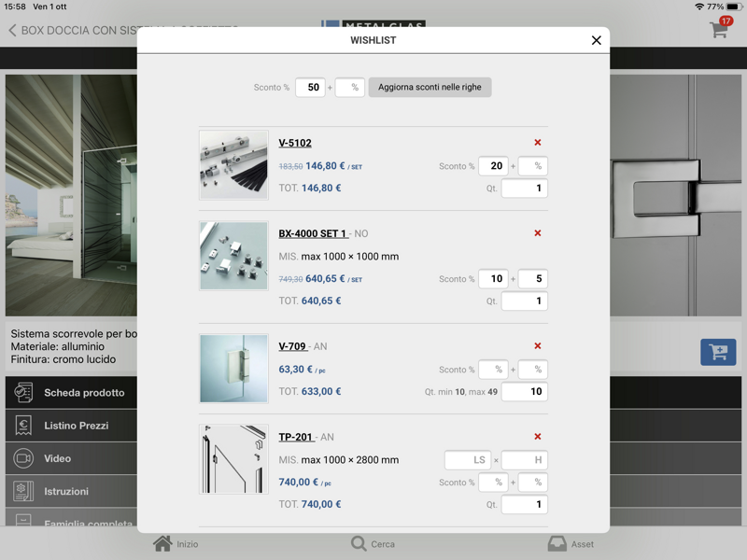Delete BX-4000 SET 1 row
The image size is (747, 560).
tap(537, 233)
